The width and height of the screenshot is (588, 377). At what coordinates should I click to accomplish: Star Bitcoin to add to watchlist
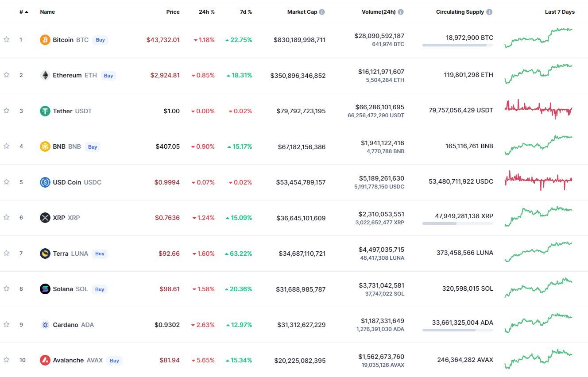(7, 39)
